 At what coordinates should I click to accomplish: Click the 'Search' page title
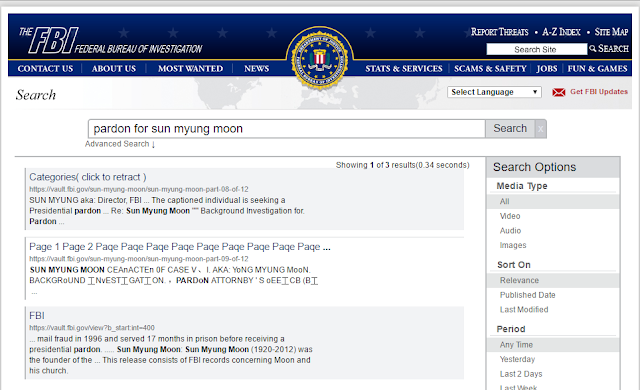pos(36,95)
